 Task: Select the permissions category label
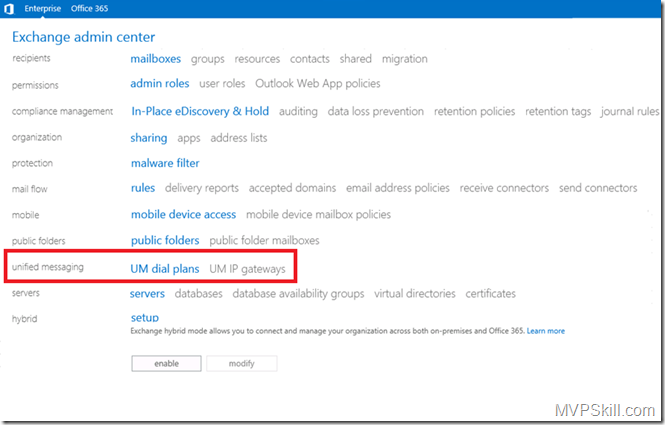pyautogui.click(x=35, y=85)
